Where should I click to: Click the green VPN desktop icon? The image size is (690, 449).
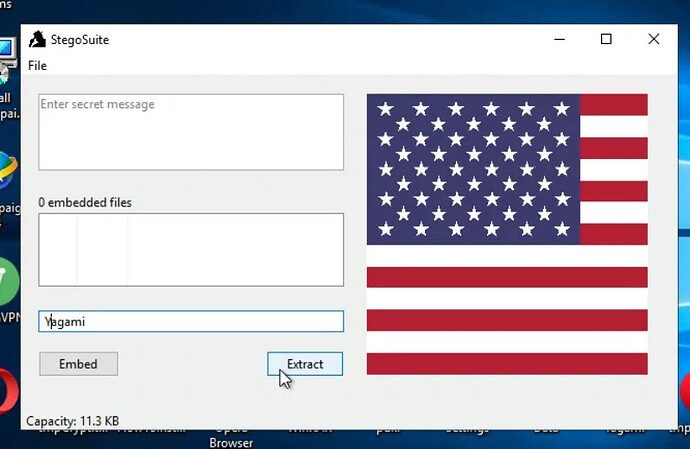(8, 281)
